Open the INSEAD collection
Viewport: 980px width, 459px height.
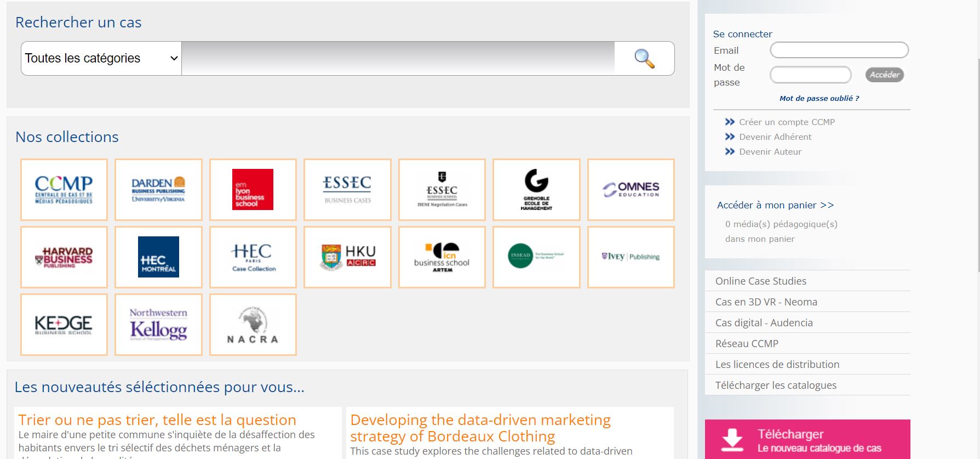(536, 257)
